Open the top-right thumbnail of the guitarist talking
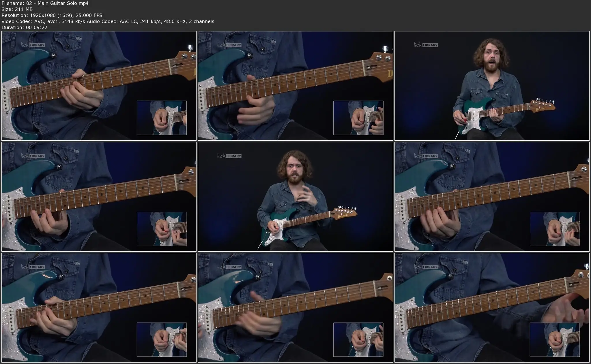The image size is (591, 364). coord(492,86)
